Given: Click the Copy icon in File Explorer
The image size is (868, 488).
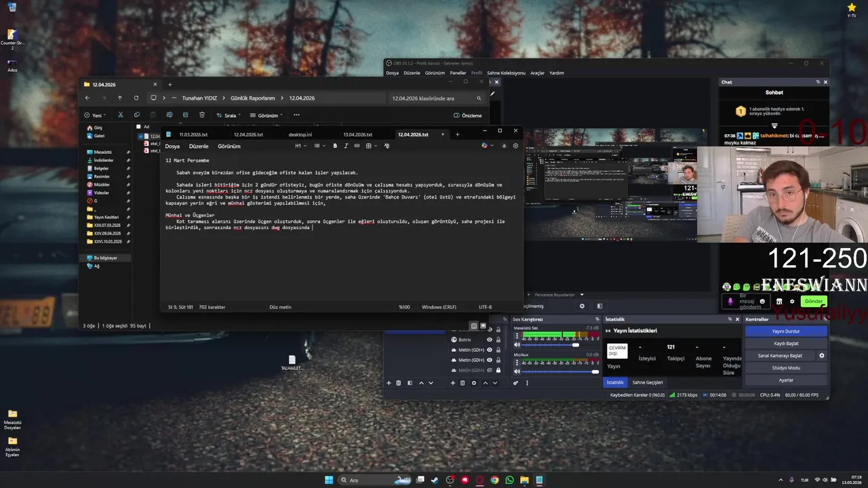Looking at the screenshot, I should point(137,115).
